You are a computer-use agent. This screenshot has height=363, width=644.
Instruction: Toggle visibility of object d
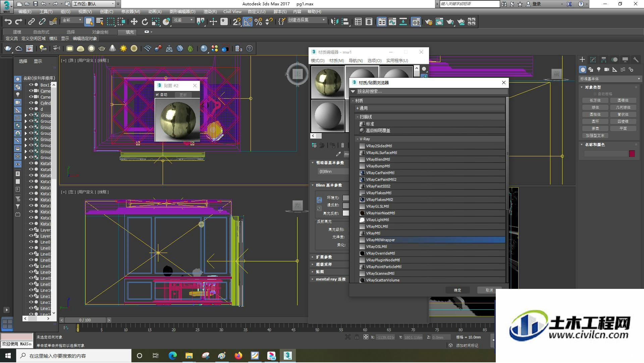tap(31, 109)
